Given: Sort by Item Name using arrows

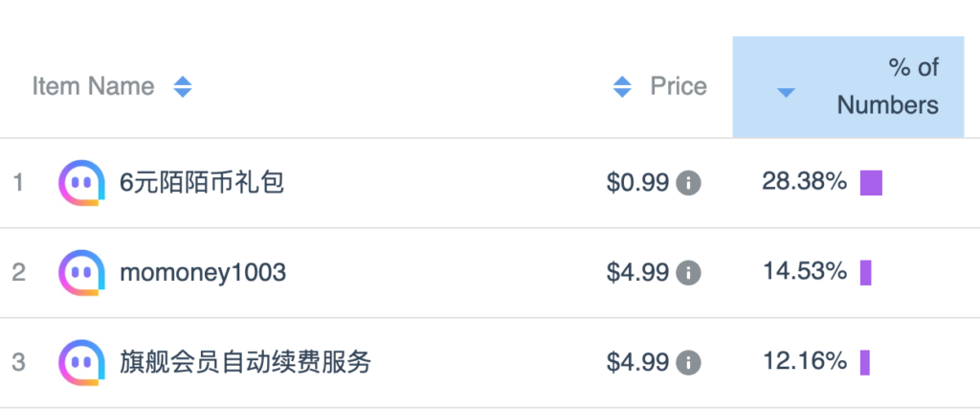Looking at the screenshot, I should [183, 86].
